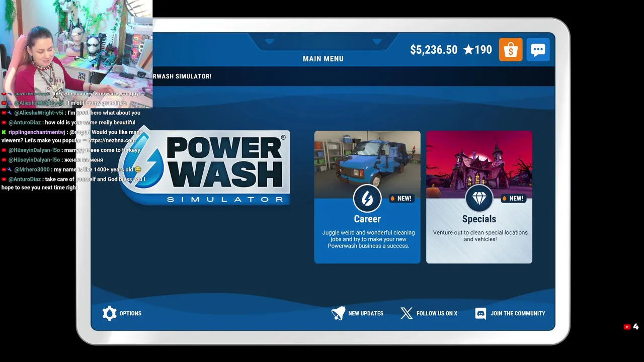The image size is (644, 362).
Task: Click 'Venture out to clean special locations' text
Action: pos(480,236)
